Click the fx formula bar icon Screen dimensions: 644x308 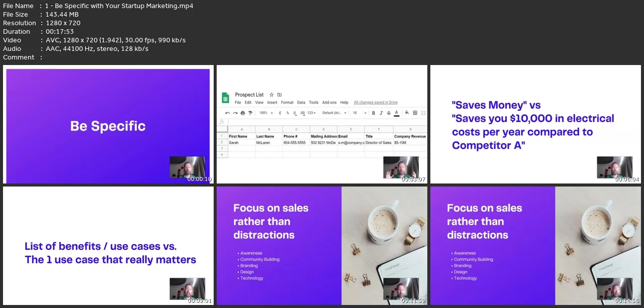[222, 121]
